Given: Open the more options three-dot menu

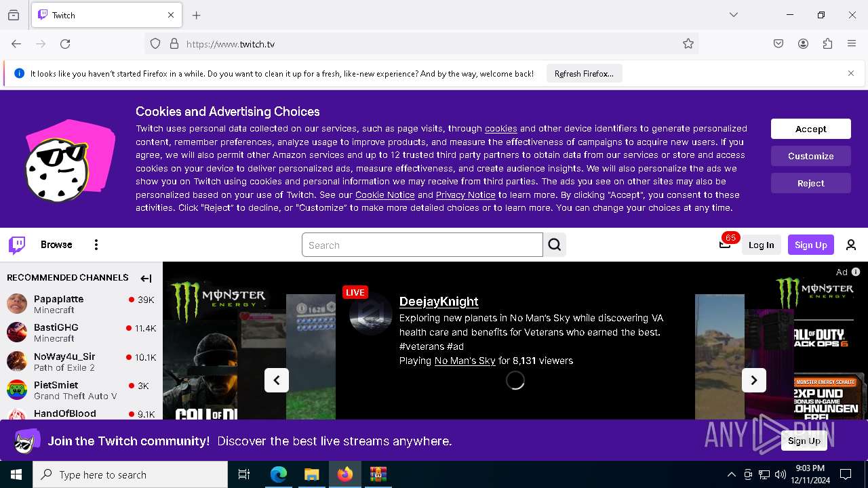Looking at the screenshot, I should (96, 245).
